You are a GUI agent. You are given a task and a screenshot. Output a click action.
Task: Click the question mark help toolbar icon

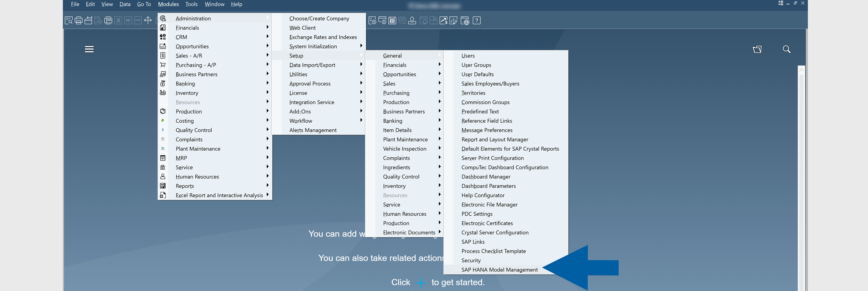pyautogui.click(x=477, y=20)
